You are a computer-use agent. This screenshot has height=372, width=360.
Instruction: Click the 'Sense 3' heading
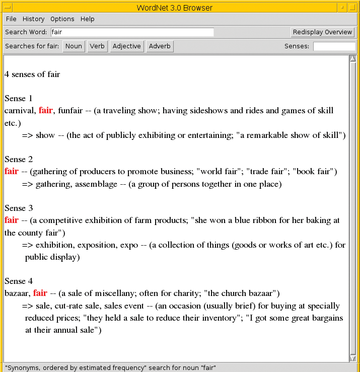tap(19, 208)
